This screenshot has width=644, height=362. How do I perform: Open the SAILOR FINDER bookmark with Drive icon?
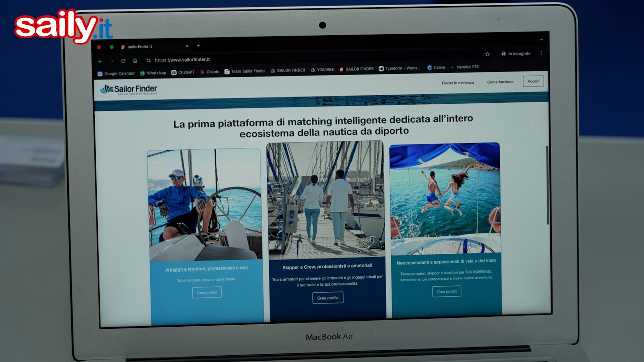[x=288, y=70]
